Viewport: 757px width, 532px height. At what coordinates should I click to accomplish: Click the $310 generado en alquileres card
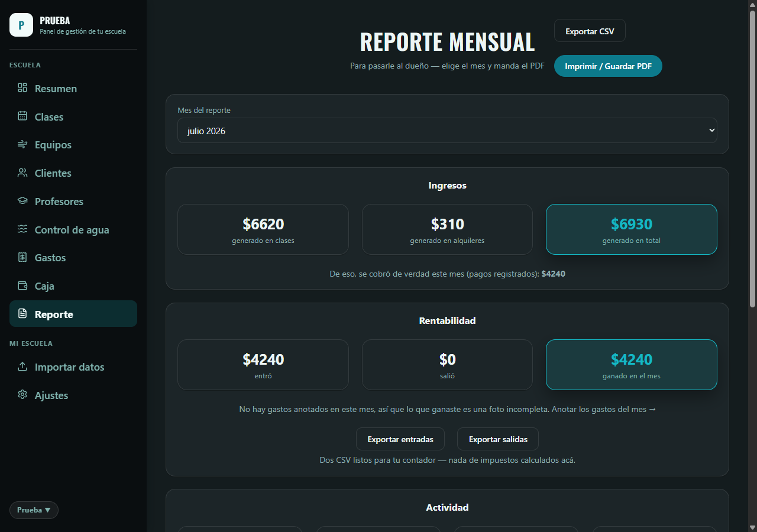(447, 229)
